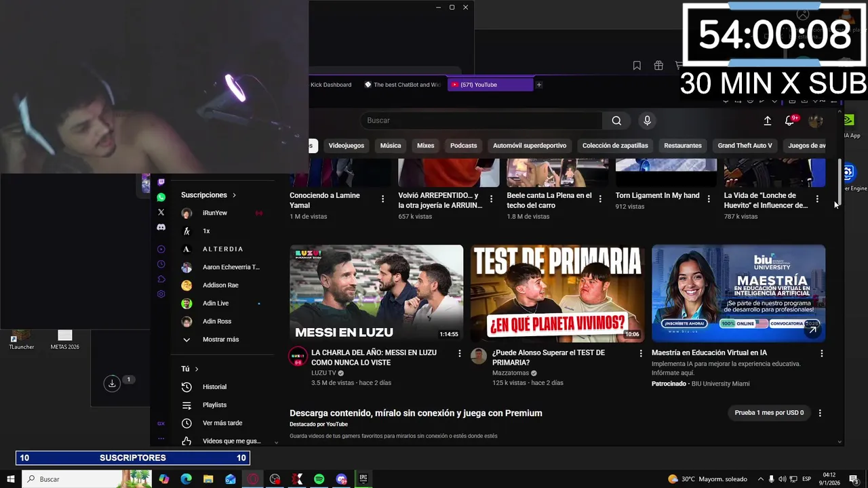Open the YouTube account avatar menu
Image resolution: width=868 pixels, height=488 pixels.
[x=816, y=121]
